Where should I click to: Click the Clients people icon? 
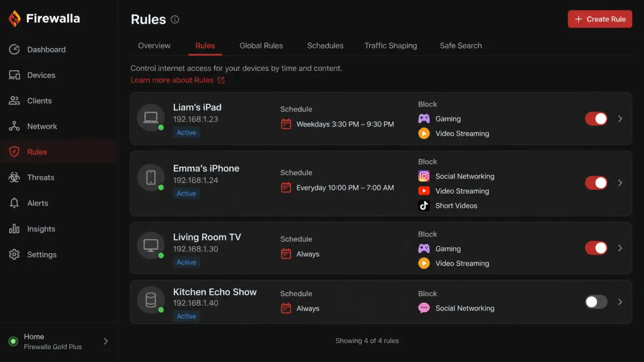coord(14,101)
